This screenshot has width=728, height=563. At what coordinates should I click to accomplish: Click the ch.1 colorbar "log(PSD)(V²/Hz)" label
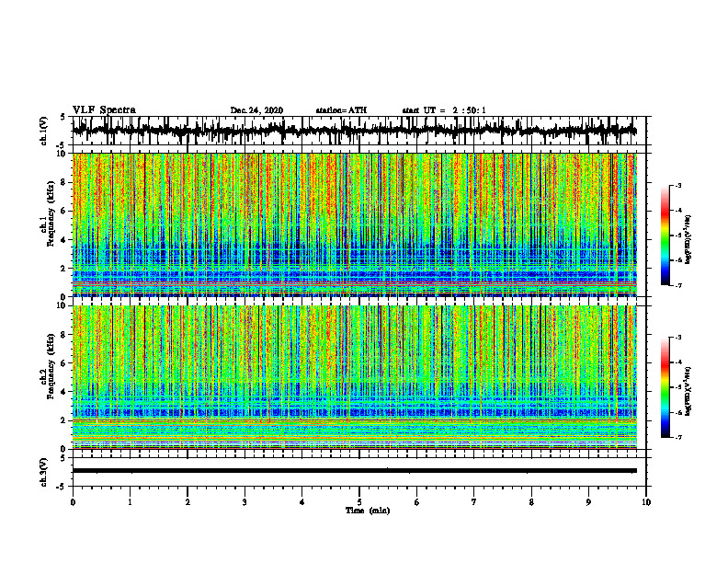688,240
